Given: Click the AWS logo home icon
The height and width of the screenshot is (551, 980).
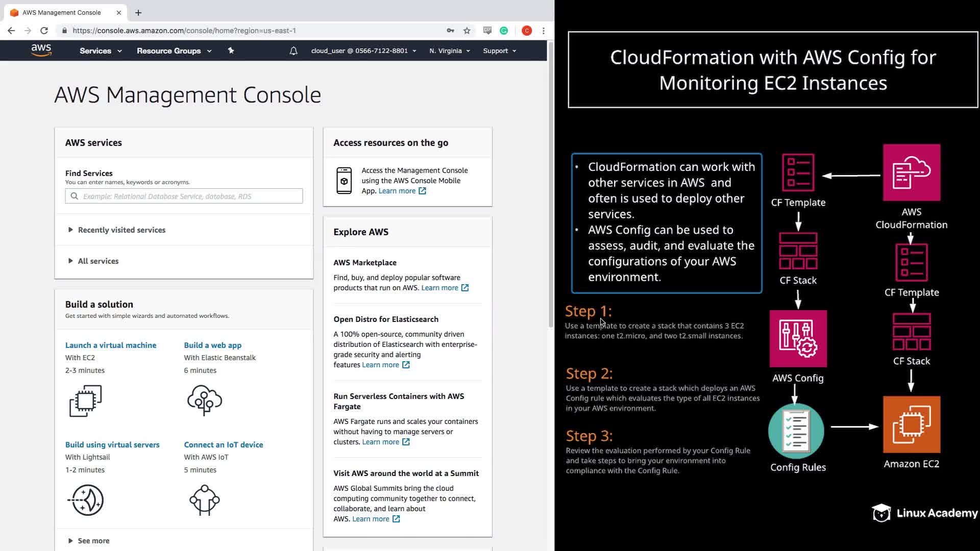Looking at the screenshot, I should point(41,50).
